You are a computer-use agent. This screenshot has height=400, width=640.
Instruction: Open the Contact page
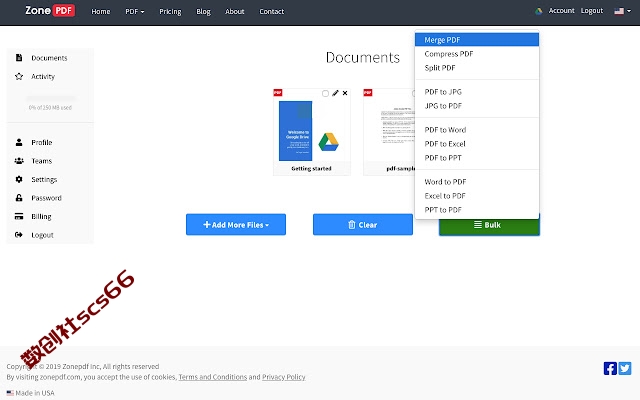click(x=271, y=11)
